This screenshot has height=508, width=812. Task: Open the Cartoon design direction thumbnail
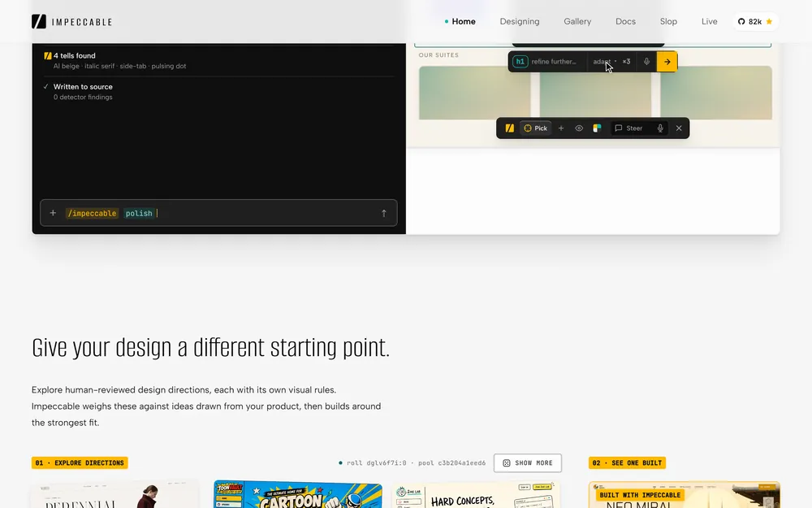(298, 494)
